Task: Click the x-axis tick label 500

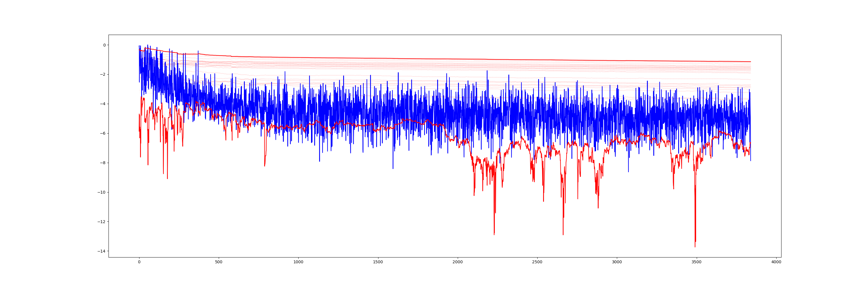Action: point(219,262)
